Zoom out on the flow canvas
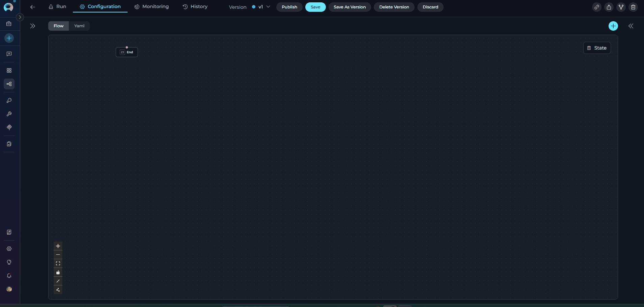Viewport: 644px width, 307px height. click(58, 255)
